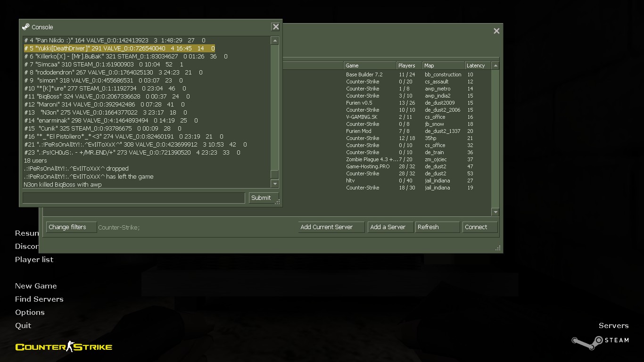The width and height of the screenshot is (644, 362).
Task: Click the Console down arrow
Action: 275,184
